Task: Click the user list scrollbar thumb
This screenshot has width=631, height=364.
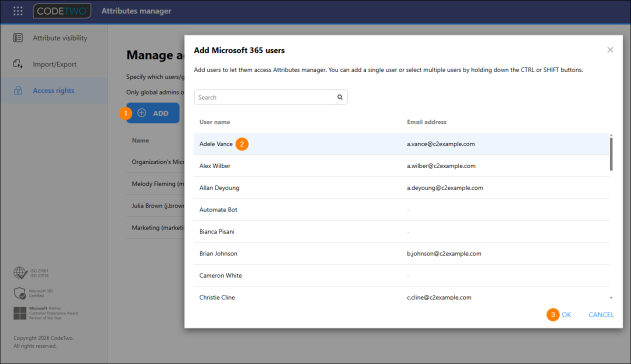Action: (611, 154)
